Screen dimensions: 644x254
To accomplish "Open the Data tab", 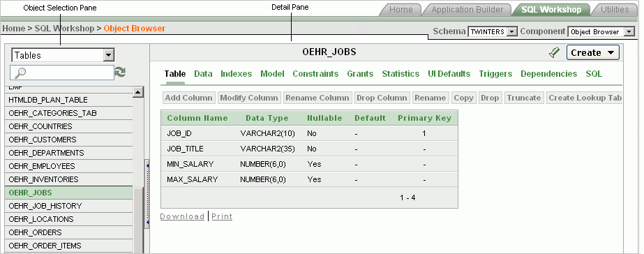I will (x=203, y=74).
